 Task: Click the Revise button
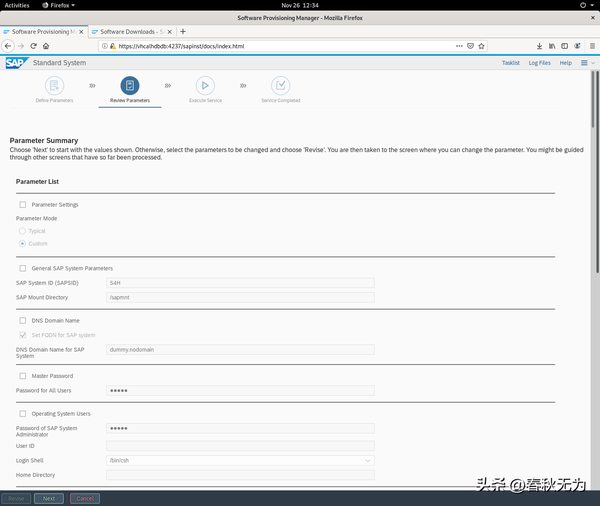pos(16,498)
